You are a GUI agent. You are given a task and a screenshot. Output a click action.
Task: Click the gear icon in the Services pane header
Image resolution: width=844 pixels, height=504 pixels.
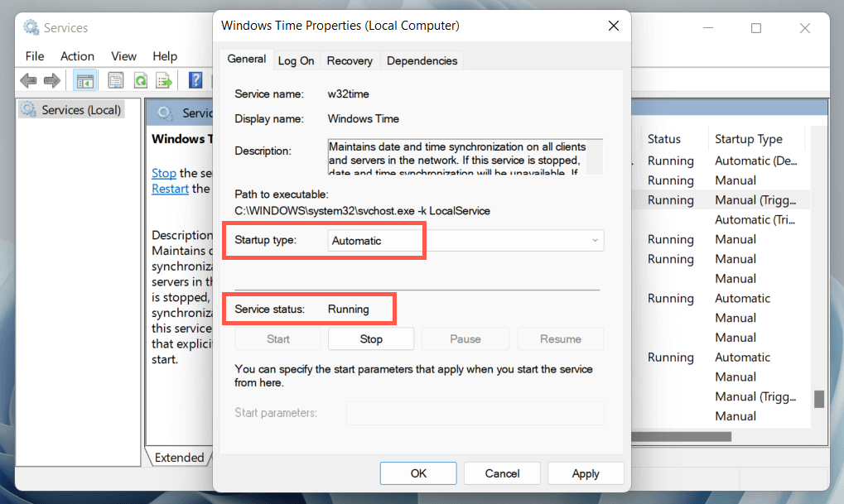[166, 113]
